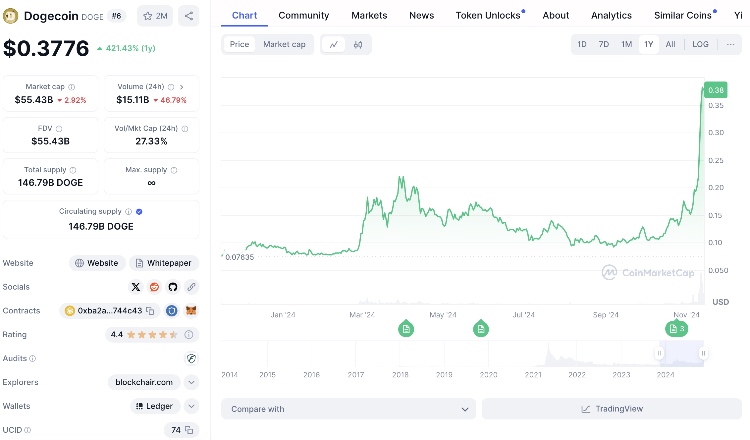The width and height of the screenshot is (750, 440).
Task: Open the Rating info icon
Action: click(x=189, y=335)
